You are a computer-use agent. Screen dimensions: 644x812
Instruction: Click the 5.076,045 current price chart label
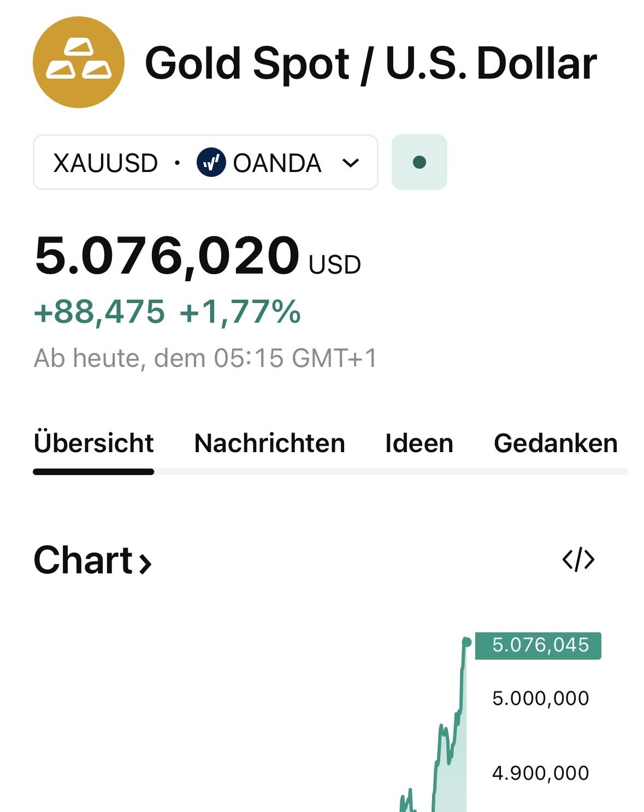point(540,645)
